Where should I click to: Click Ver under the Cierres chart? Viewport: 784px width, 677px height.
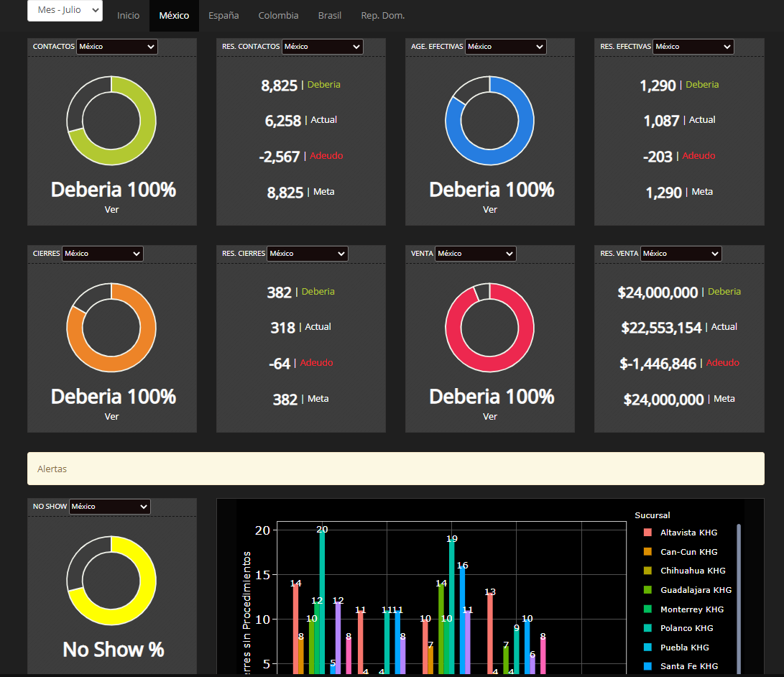[111, 417]
